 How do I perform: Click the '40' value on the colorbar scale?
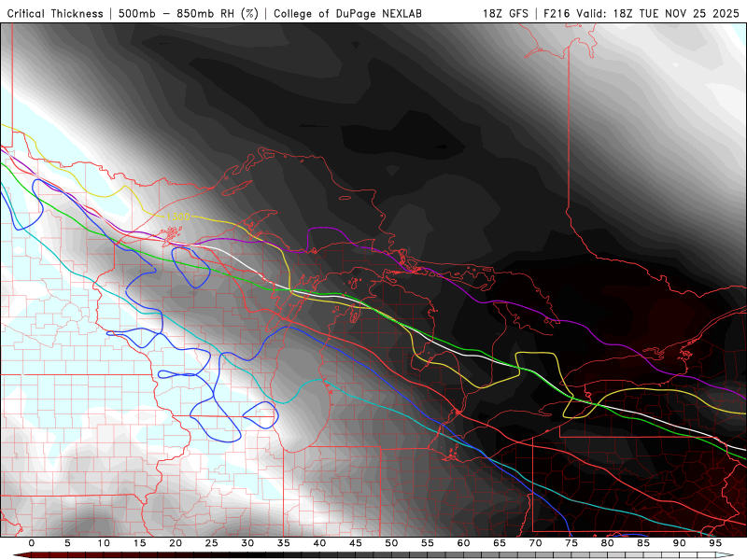coord(319,543)
